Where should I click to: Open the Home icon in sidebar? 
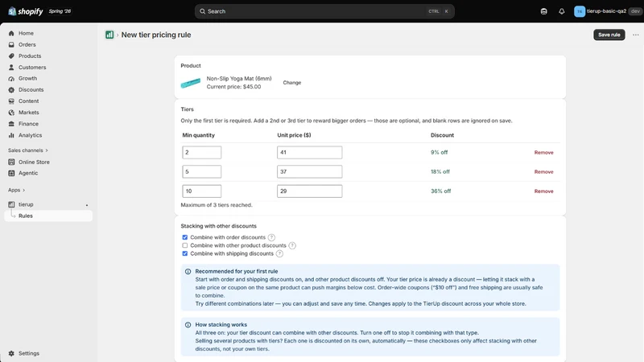pos(11,33)
